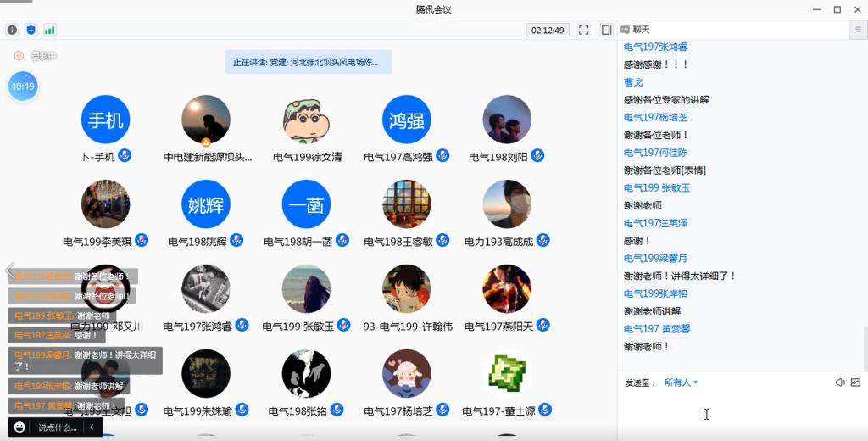This screenshot has width=868, height=441.
Task: Click the left arrow beside chat overlay
Action: [x=9, y=271]
